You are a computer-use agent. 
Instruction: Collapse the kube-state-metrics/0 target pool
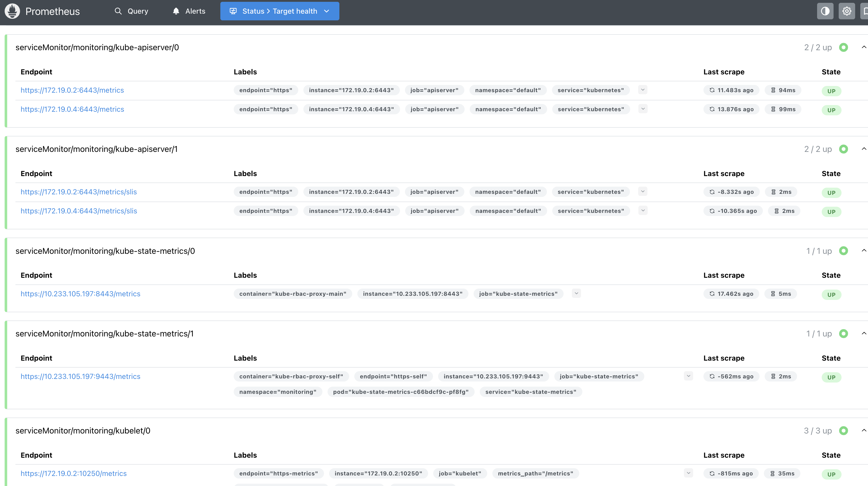tap(864, 250)
